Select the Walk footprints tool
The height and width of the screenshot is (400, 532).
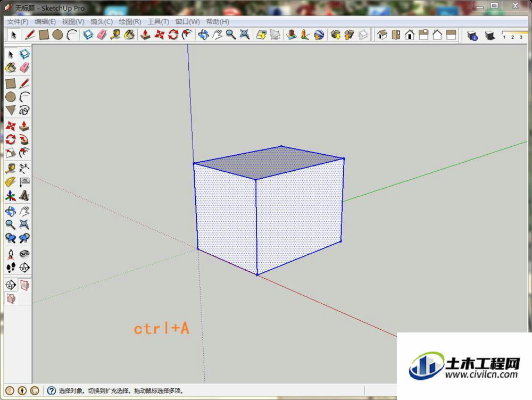tap(11, 268)
